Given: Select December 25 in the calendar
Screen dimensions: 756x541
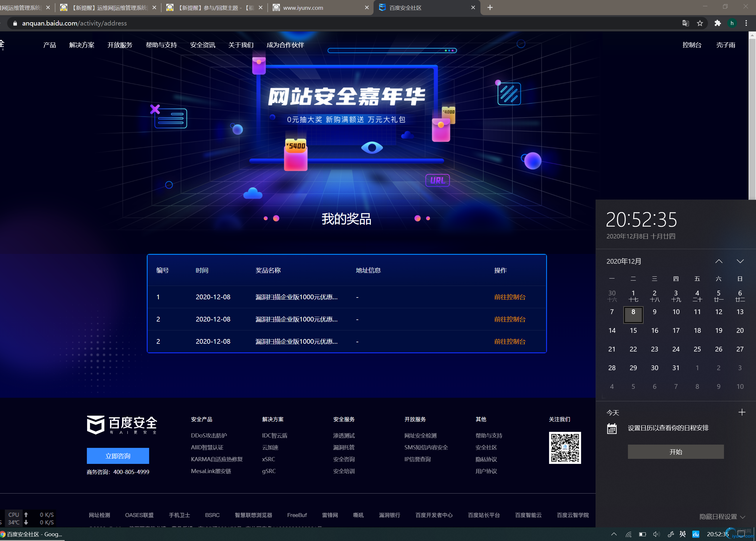Looking at the screenshot, I should (697, 349).
